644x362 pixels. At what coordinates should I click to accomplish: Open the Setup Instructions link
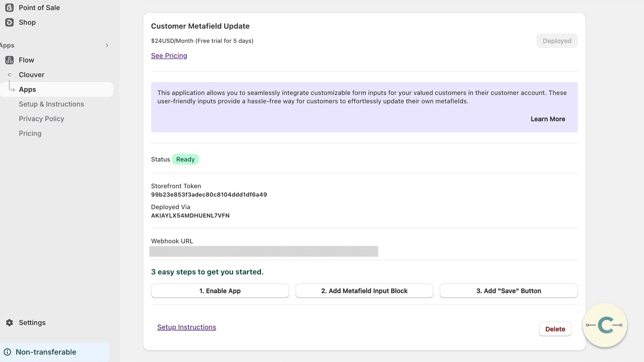186,327
